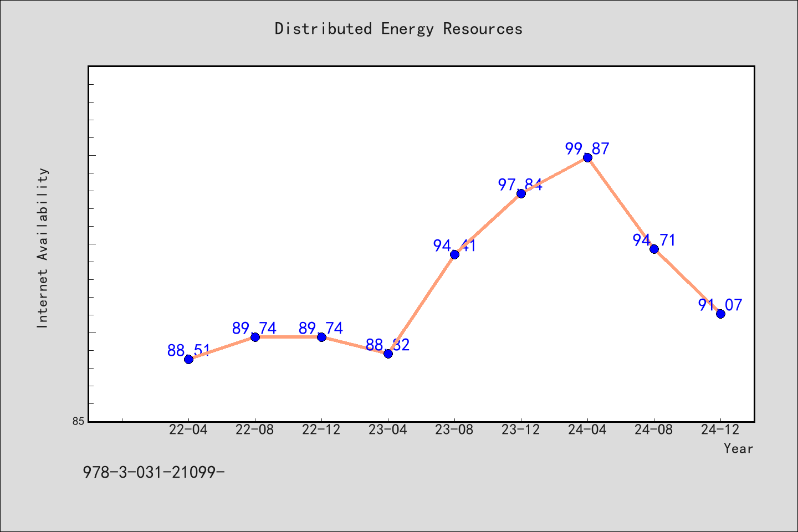Click the 22-08 data point marker
The height and width of the screenshot is (532, 798).
255,337
